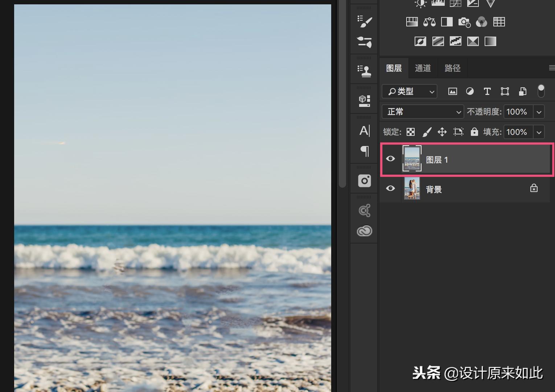Add a Color Balance adjustment layer
The width and height of the screenshot is (555, 392).
pyautogui.click(x=429, y=22)
